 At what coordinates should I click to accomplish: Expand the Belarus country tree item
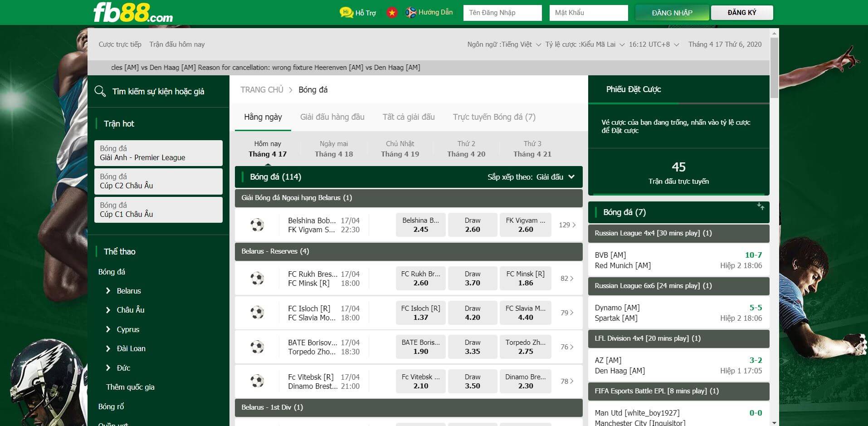pos(108,291)
